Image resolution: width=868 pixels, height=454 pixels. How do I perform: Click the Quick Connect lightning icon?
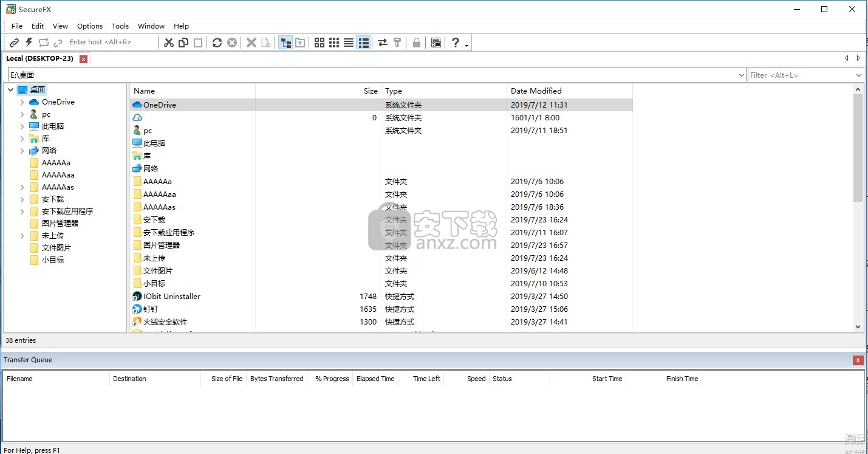(29, 43)
